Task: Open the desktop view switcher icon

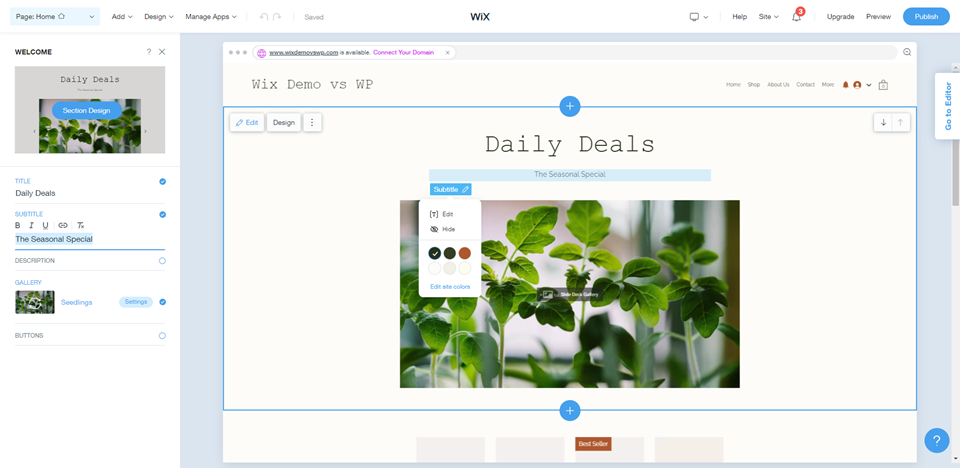Action: click(x=694, y=17)
